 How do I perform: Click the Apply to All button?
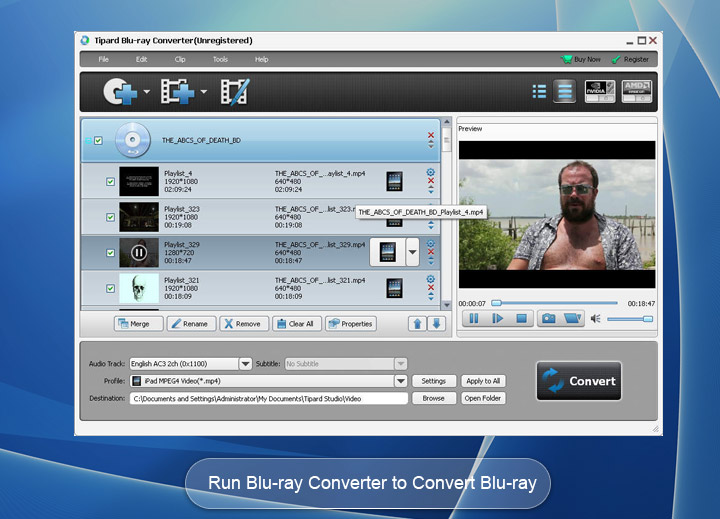(x=483, y=381)
